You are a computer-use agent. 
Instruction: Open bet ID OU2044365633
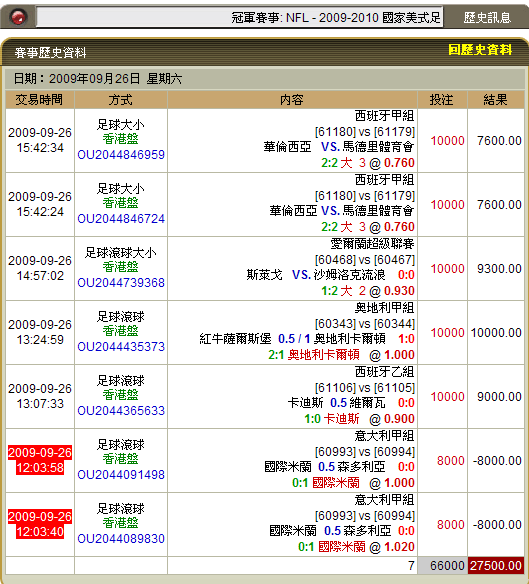tap(121, 411)
